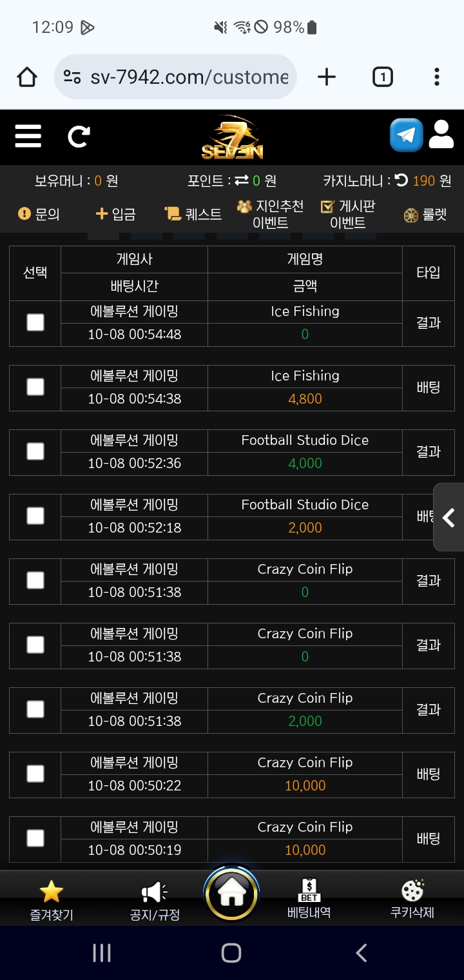Open browser tab switcher
This screenshot has width=464, height=980.
tap(383, 77)
